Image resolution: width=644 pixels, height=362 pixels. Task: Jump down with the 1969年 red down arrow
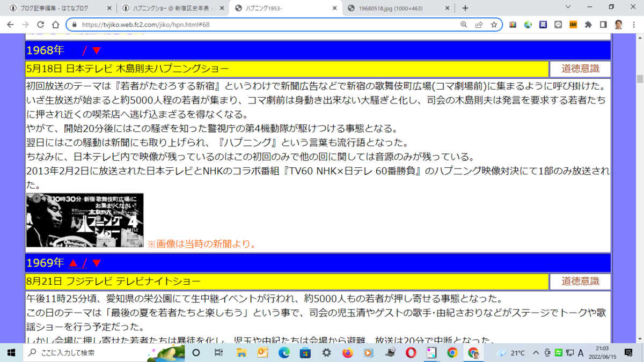pos(97,263)
